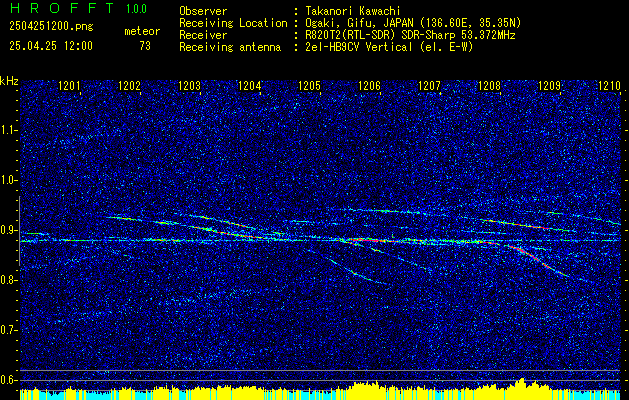Click the meteor count value 73
The image size is (629, 400).
(x=145, y=46)
